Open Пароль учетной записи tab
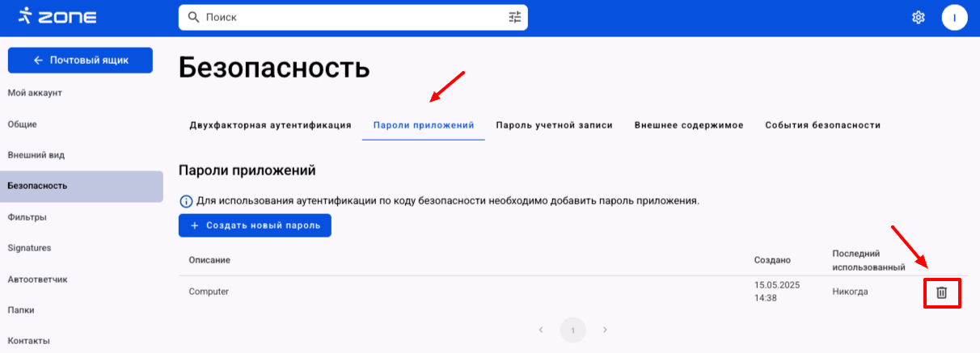Image resolution: width=980 pixels, height=353 pixels. coord(554,125)
